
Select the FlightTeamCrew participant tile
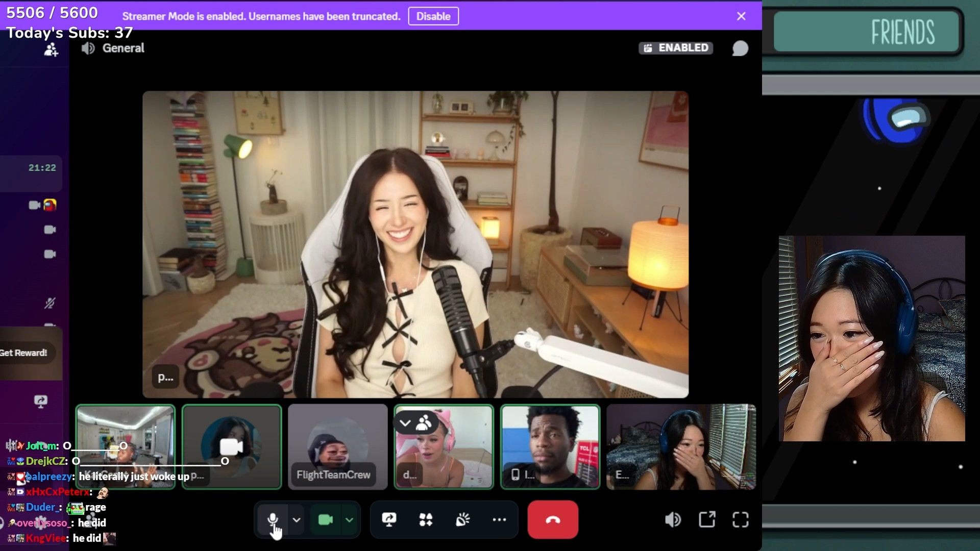(x=338, y=447)
